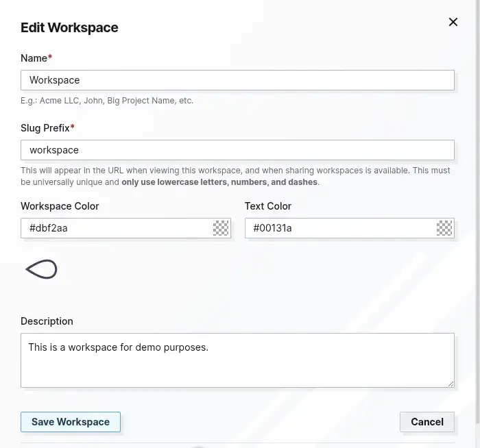This screenshot has width=480, height=448.
Task: Click the 'Edit Workspace' heading
Action: 69,27
